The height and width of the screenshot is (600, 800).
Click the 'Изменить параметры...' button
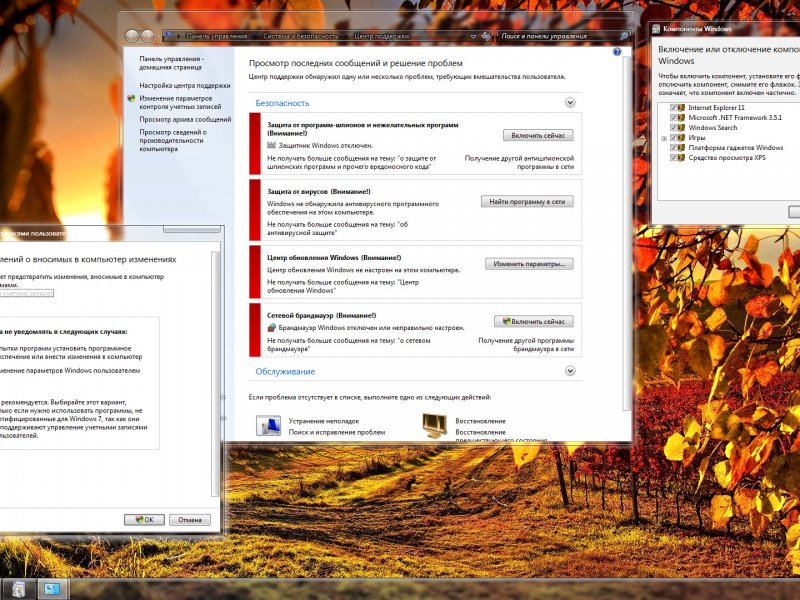529,264
